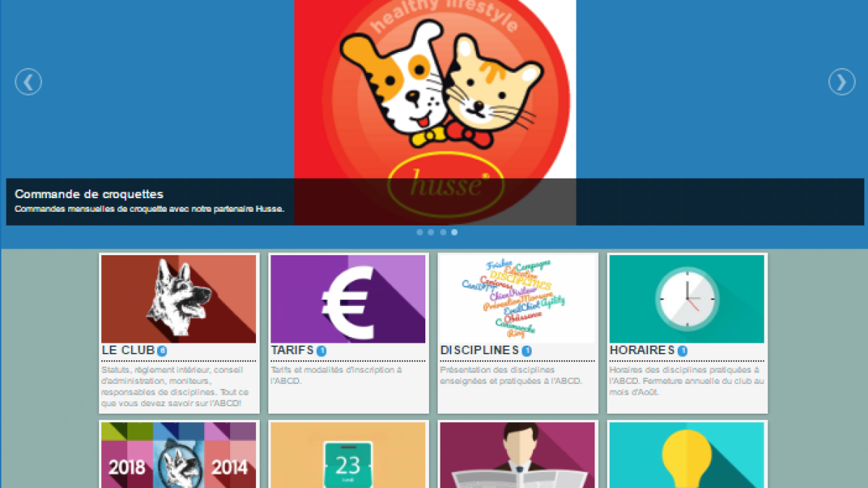Click the count badge next to HORAIRES

tap(682, 351)
